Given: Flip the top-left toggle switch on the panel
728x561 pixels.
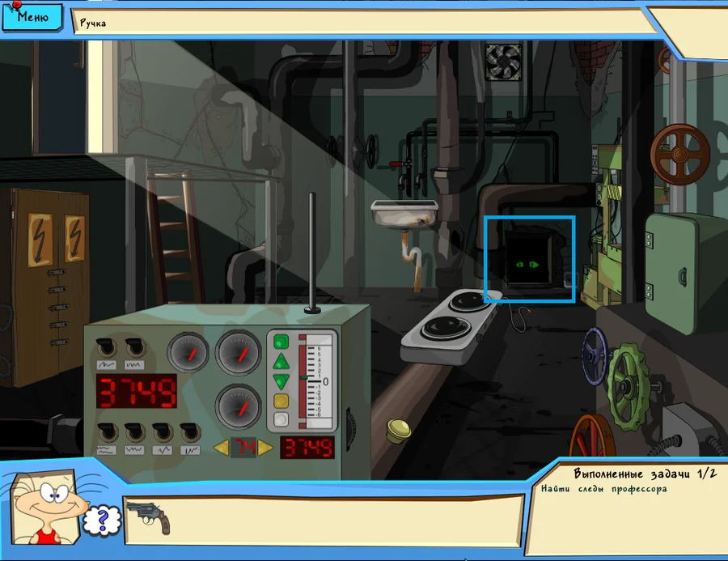Looking at the screenshot, I should [106, 346].
